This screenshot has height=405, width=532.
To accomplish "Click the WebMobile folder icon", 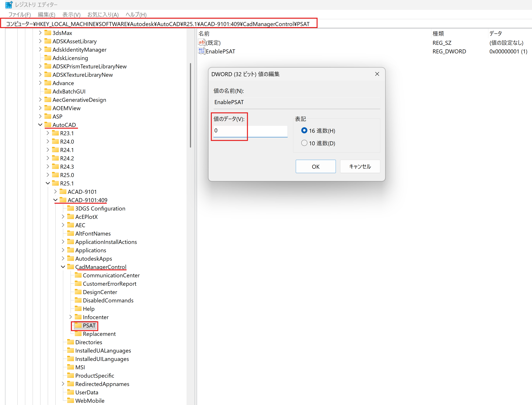I will coord(71,400).
